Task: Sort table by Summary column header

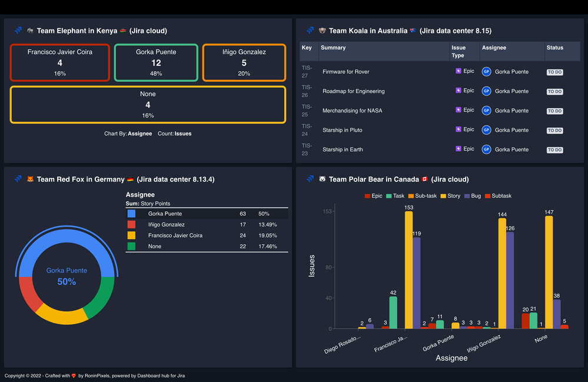Action: tap(384, 51)
